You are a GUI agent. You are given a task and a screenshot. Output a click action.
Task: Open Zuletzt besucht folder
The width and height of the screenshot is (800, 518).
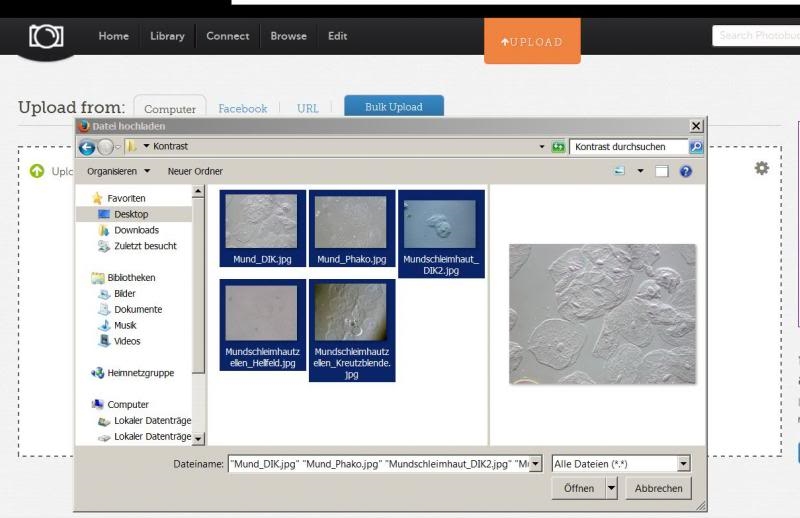click(x=144, y=246)
